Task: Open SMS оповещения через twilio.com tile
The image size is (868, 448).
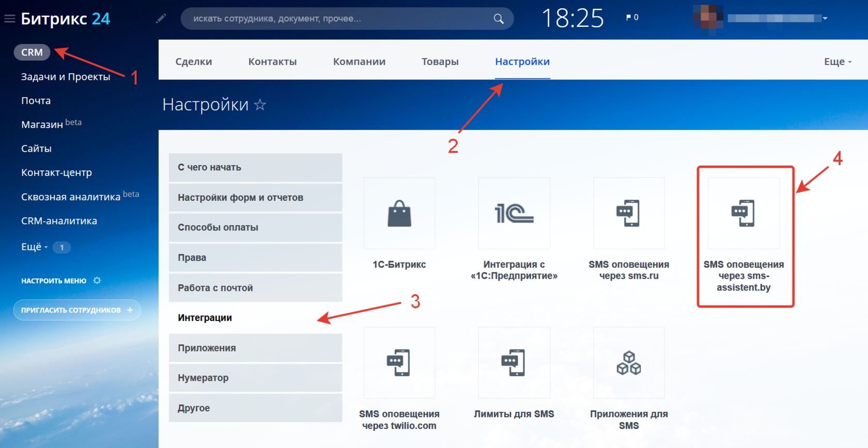Action: [399, 363]
